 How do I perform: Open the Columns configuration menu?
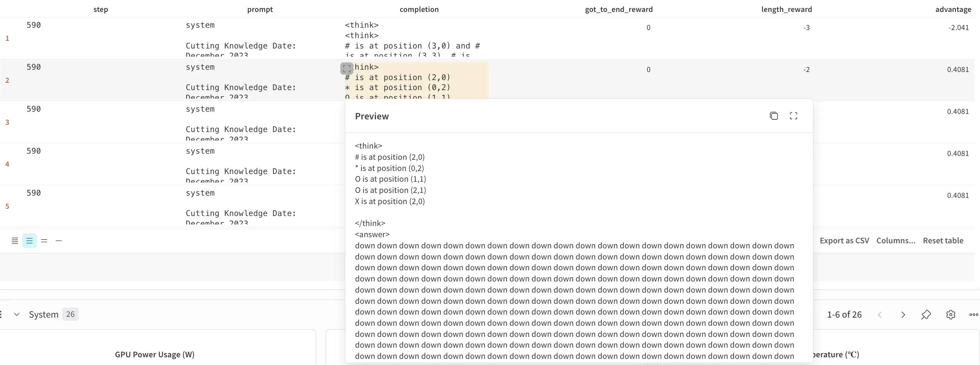pos(896,240)
